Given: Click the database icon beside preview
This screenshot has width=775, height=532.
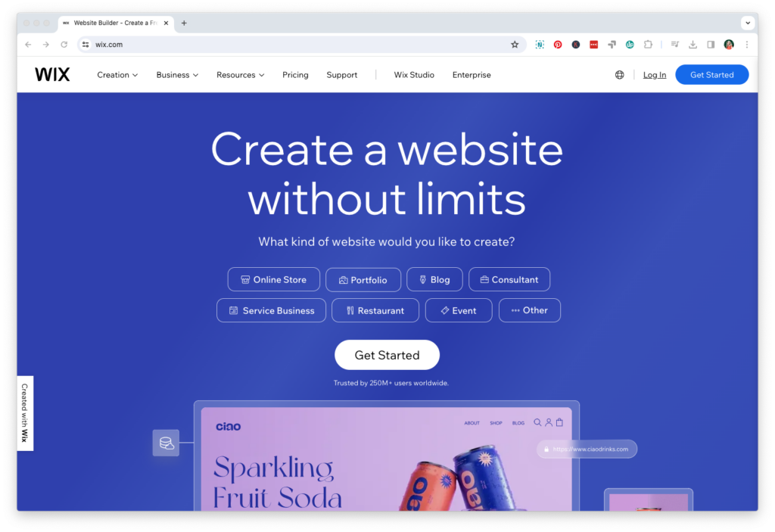Looking at the screenshot, I should tap(166, 443).
